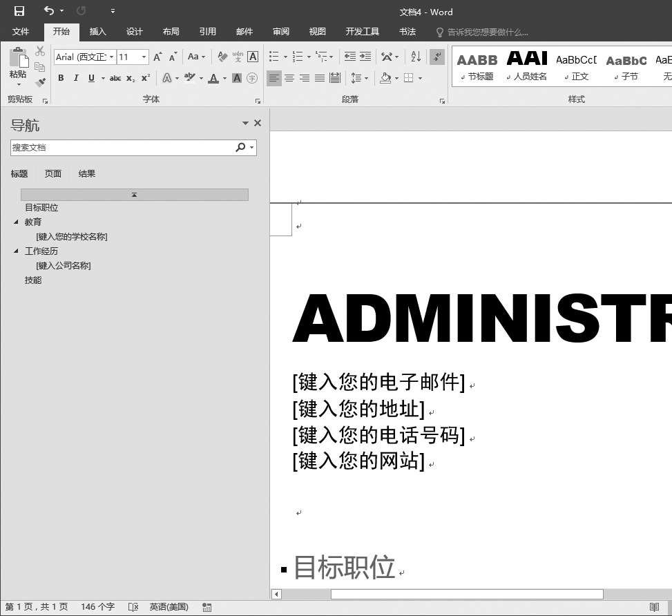Open the font name dropdown Arial
The image size is (672, 616).
111,57
